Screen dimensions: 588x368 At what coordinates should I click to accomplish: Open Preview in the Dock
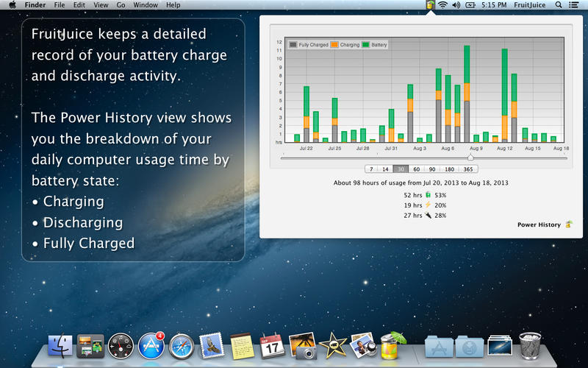click(362, 345)
